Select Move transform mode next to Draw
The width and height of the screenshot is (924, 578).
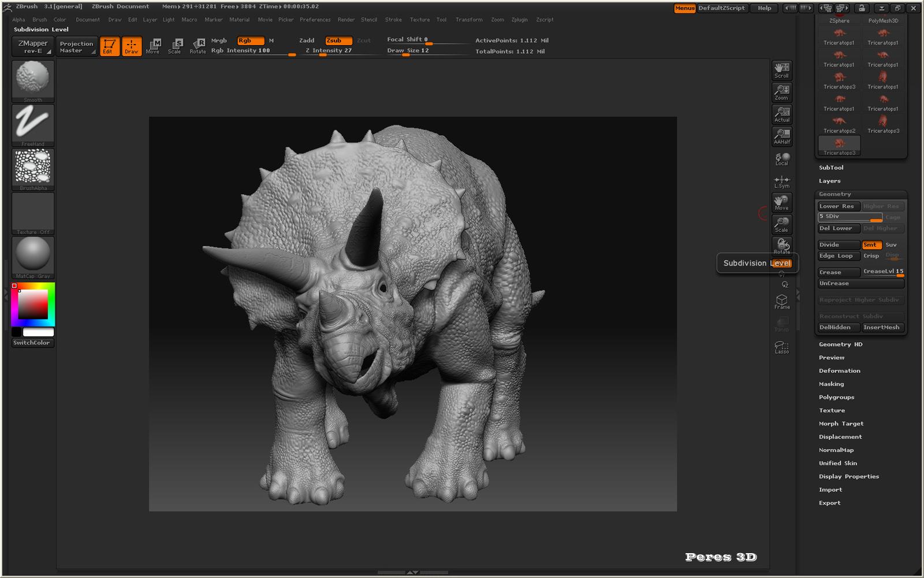[153, 46]
